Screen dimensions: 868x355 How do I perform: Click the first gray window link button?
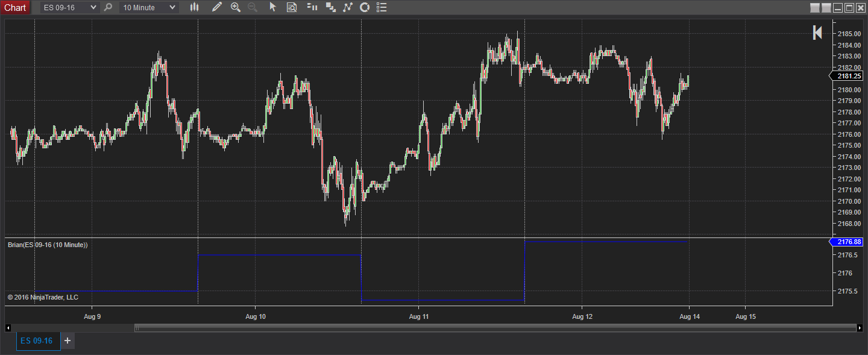click(x=815, y=7)
